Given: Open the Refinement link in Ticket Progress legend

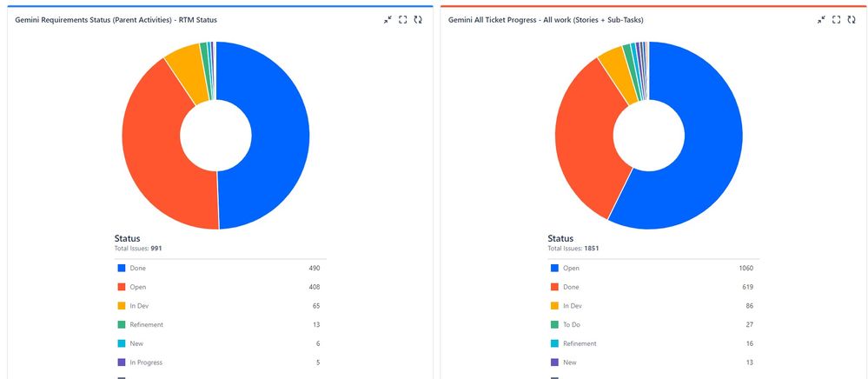Looking at the screenshot, I should [580, 343].
